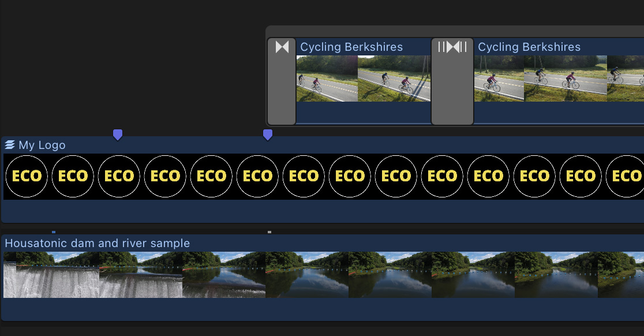The image size is (644, 336).
Task: Click the small blue connection point above Housatonic clip
Action: (54, 232)
